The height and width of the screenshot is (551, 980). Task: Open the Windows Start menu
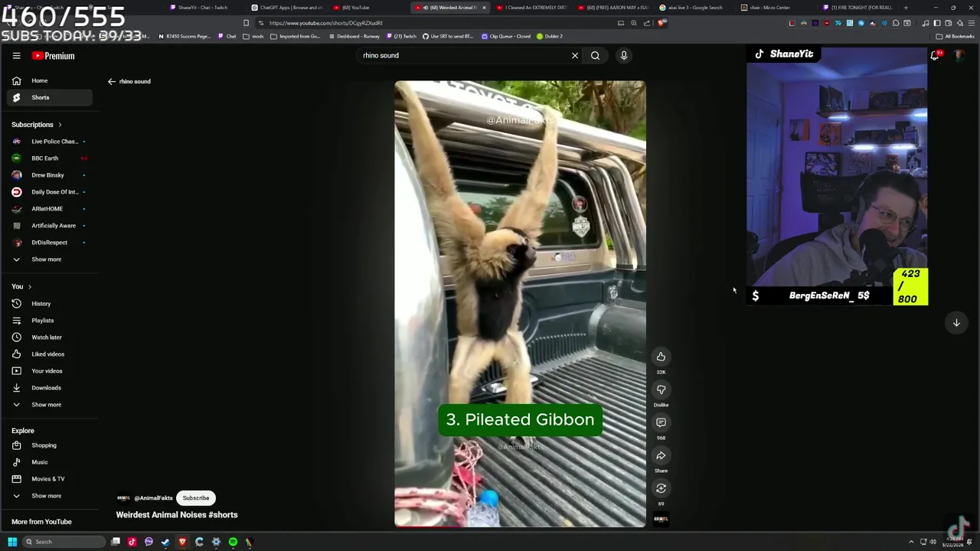12,542
